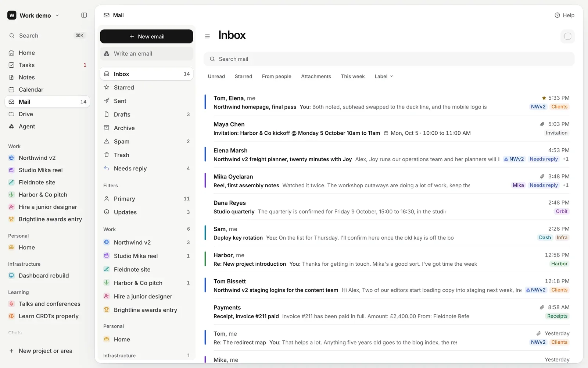Open Harbor & Co pitch in the mail Work list
588x368 pixels.
coord(146,283)
